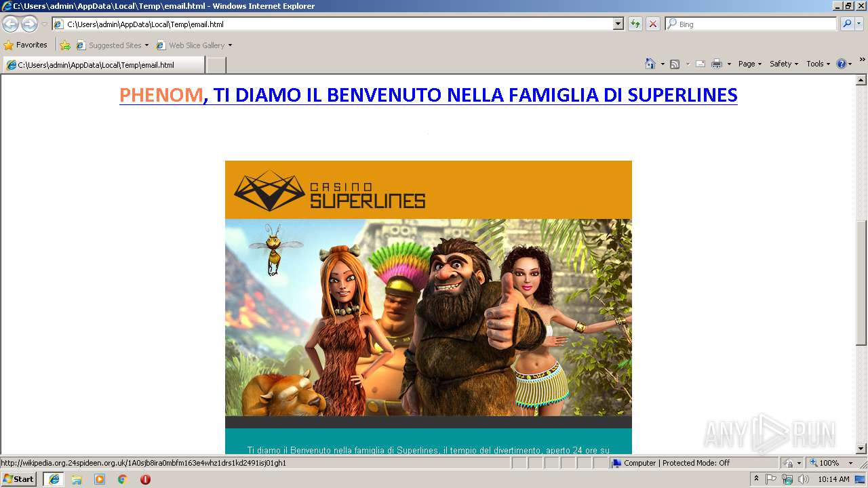The height and width of the screenshot is (488, 868).
Task: Click the volume speaker tray icon
Action: pos(804,479)
